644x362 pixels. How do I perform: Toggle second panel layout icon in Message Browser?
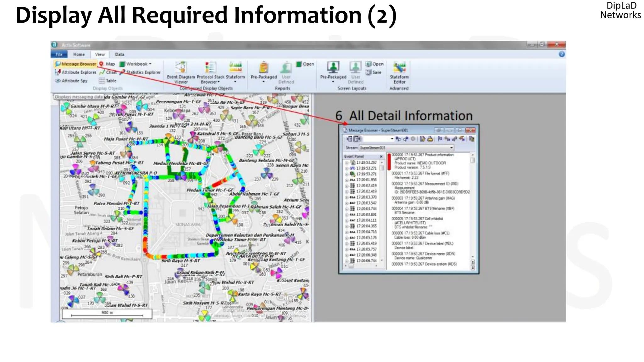[357, 139]
